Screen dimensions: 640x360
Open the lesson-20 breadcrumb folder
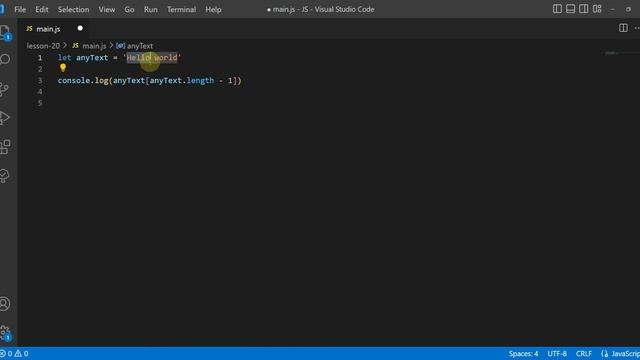pyautogui.click(x=43, y=46)
